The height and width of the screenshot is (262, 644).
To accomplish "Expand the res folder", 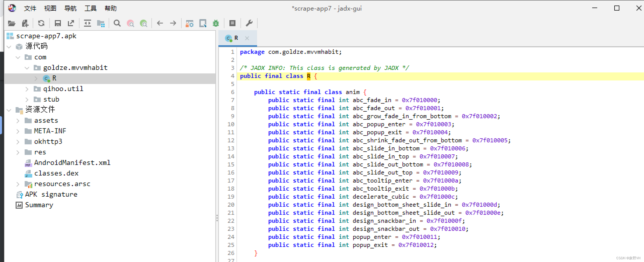I will (18, 152).
